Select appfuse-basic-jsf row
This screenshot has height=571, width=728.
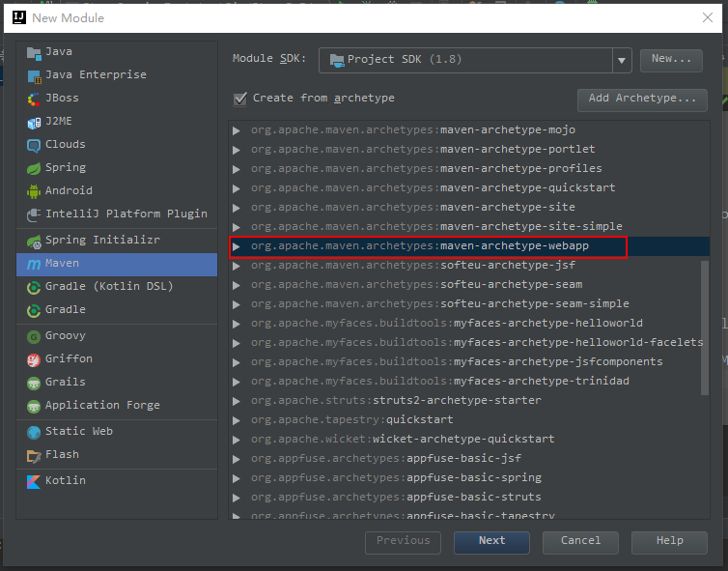click(469, 459)
